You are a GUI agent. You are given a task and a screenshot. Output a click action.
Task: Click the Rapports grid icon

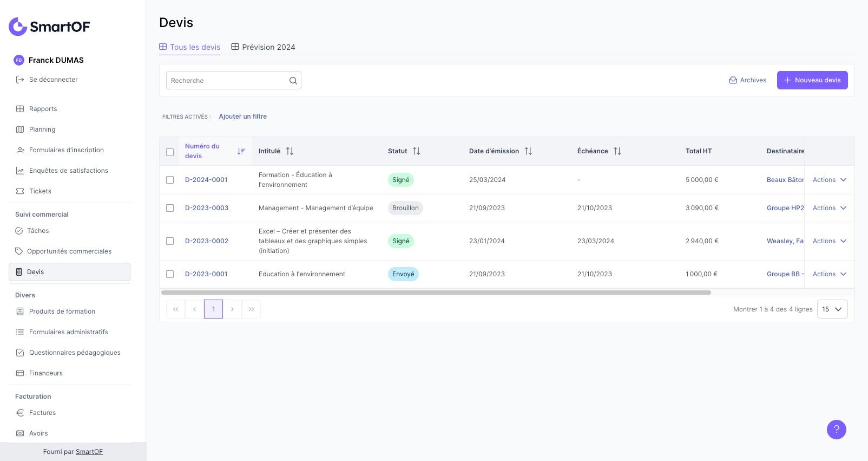click(x=20, y=109)
